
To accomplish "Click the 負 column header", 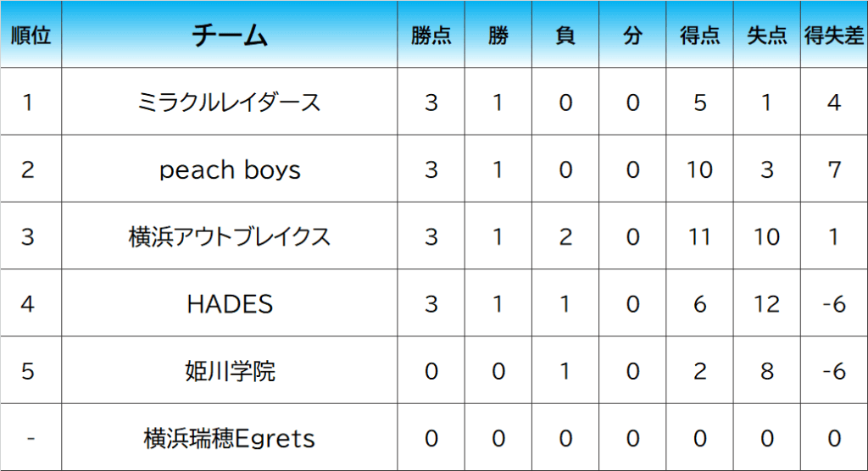I will click(x=565, y=36).
